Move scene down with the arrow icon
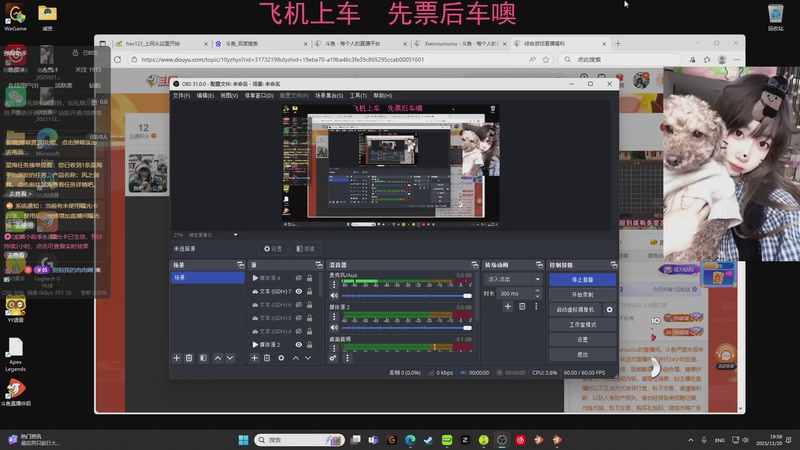Viewport: 800px width, 450px height. (x=230, y=358)
